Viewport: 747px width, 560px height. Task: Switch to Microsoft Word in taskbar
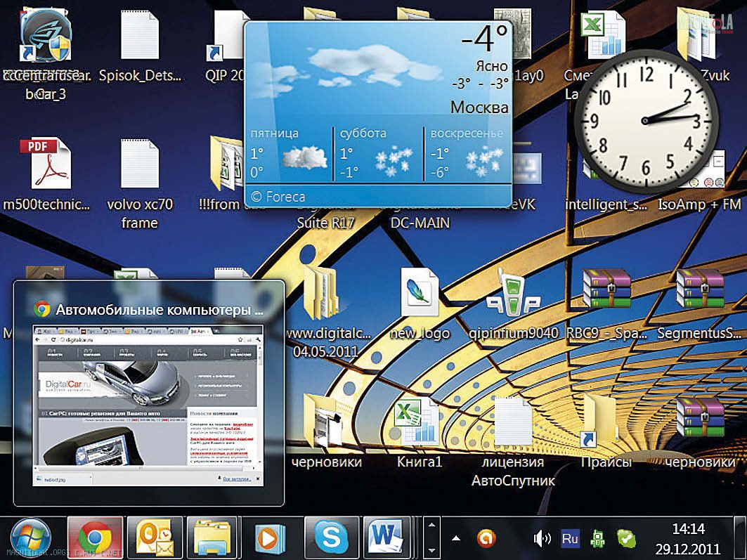click(390, 538)
